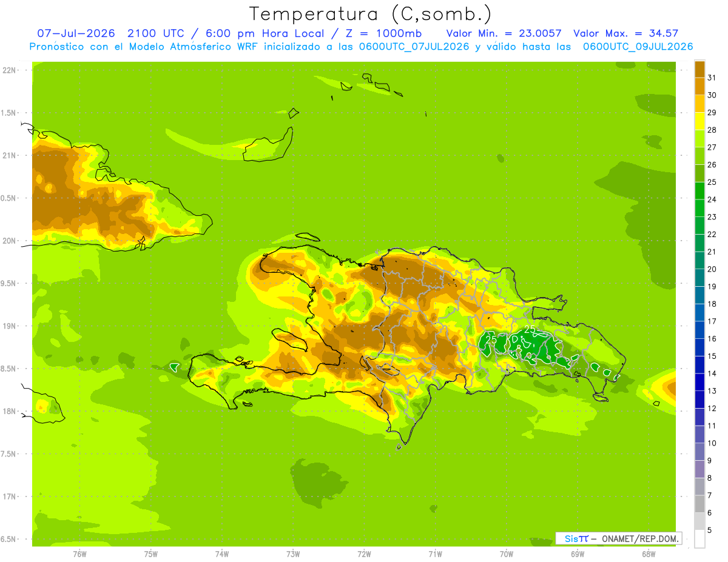This screenshot has height=562, width=728.
Task: Click the legend value "31"
Action: tap(712, 78)
